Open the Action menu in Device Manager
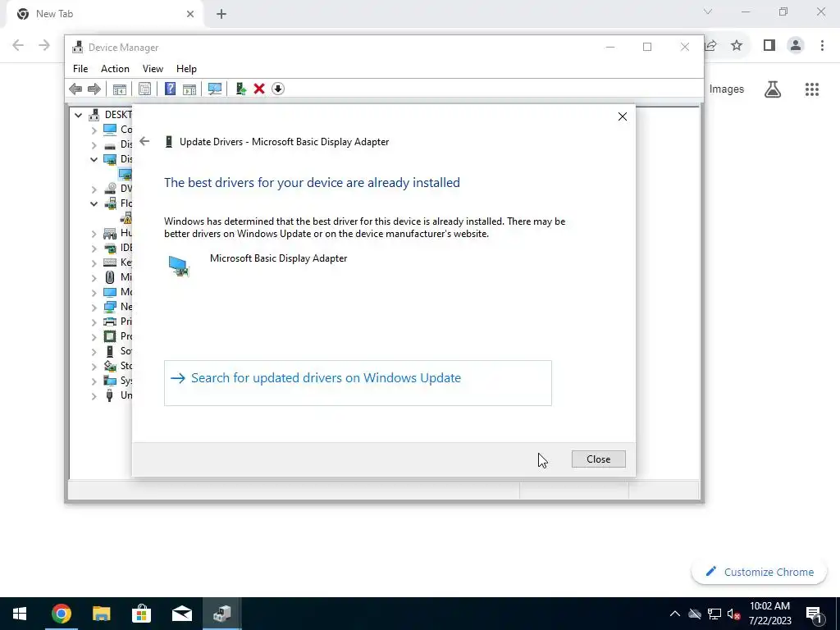 click(115, 69)
